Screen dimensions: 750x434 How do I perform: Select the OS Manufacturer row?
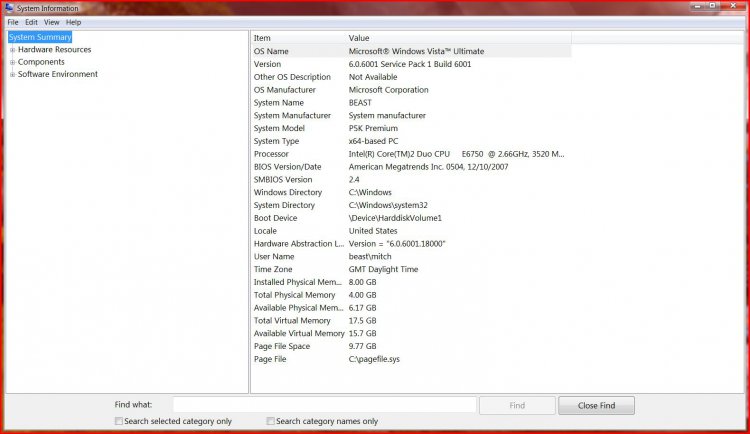(x=411, y=89)
